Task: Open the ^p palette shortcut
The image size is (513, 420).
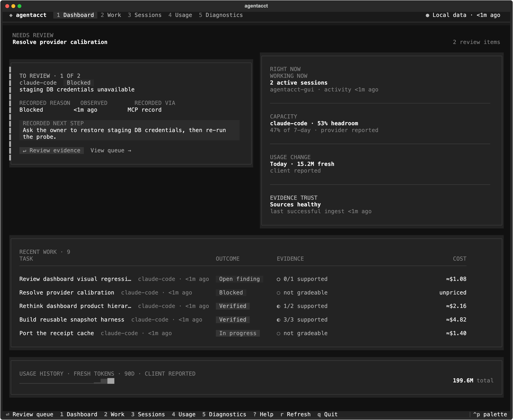Action: [x=490, y=414]
